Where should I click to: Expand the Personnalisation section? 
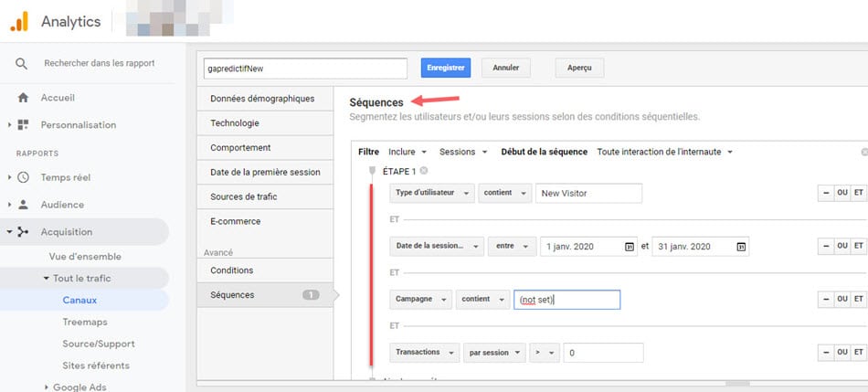pyautogui.click(x=9, y=125)
